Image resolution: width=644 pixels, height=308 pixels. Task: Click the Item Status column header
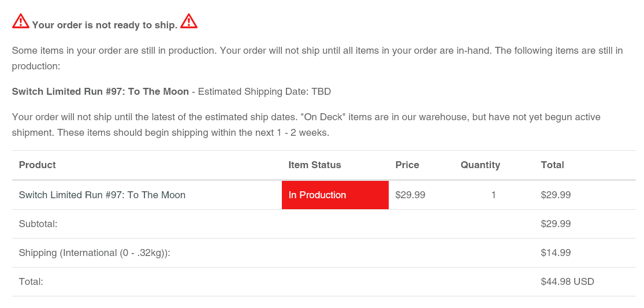[315, 165]
